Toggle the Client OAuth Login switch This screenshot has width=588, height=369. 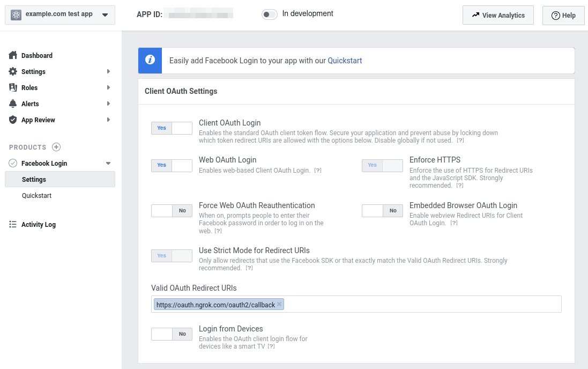(x=172, y=128)
